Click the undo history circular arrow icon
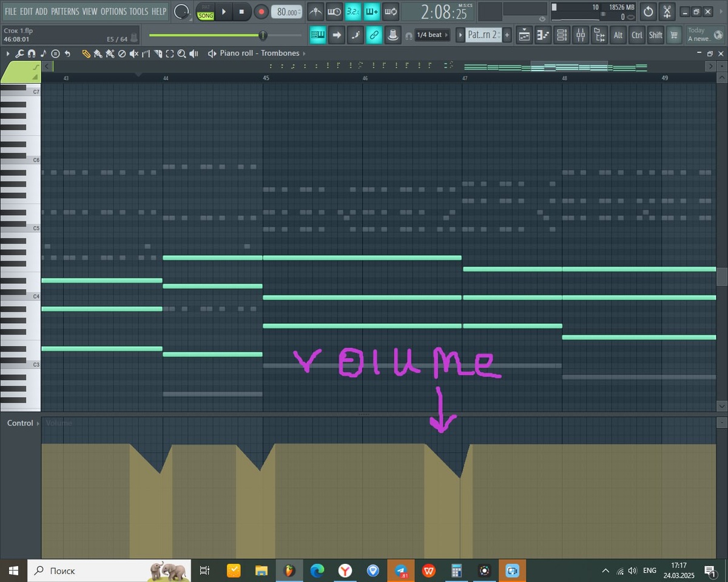The image size is (728, 582). pyautogui.click(x=648, y=12)
